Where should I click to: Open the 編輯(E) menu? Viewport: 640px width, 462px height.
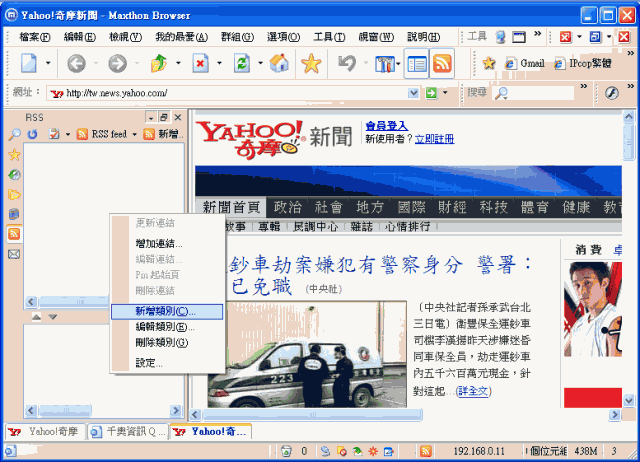click(x=80, y=37)
